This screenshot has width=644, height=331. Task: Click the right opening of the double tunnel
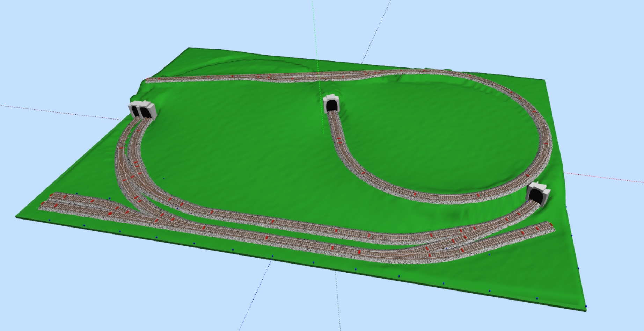click(x=145, y=113)
